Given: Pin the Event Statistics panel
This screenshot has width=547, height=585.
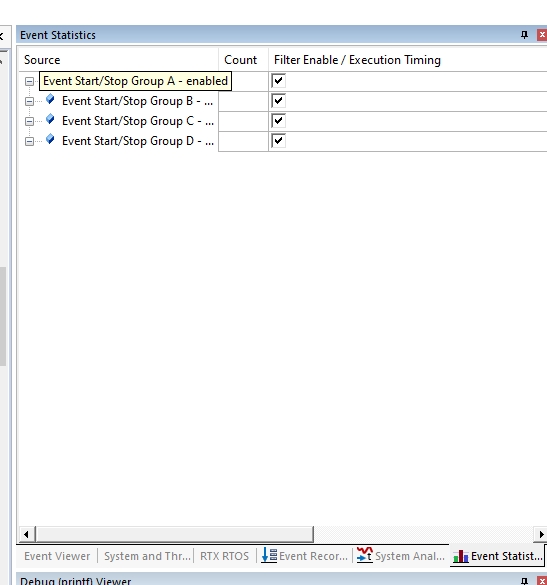Looking at the screenshot, I should (524, 35).
